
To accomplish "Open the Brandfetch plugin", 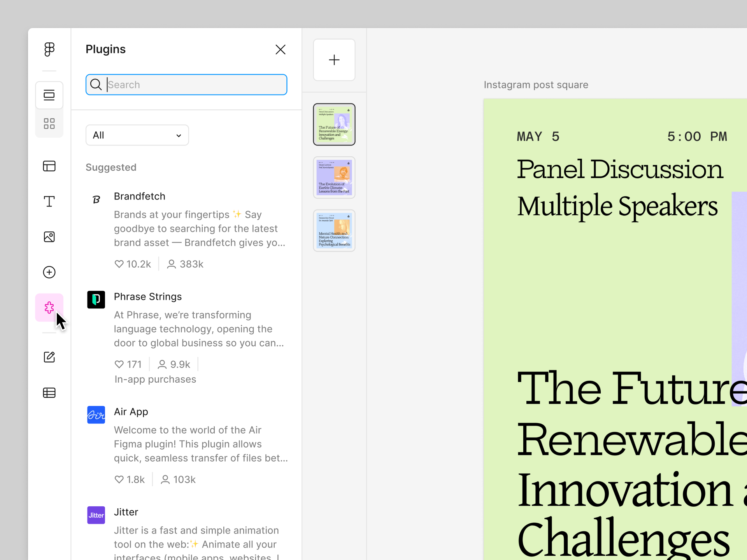I will (x=140, y=196).
